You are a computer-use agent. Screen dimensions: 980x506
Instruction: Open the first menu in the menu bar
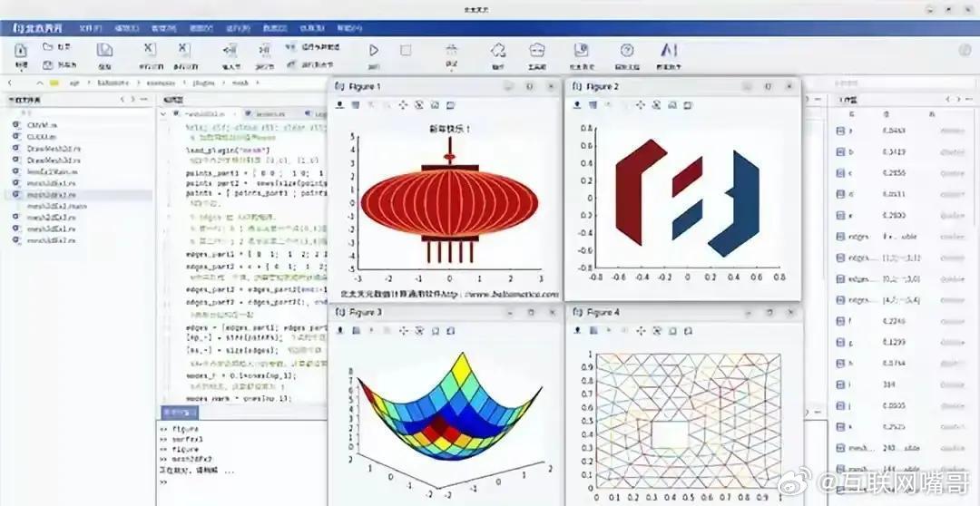click(x=90, y=28)
